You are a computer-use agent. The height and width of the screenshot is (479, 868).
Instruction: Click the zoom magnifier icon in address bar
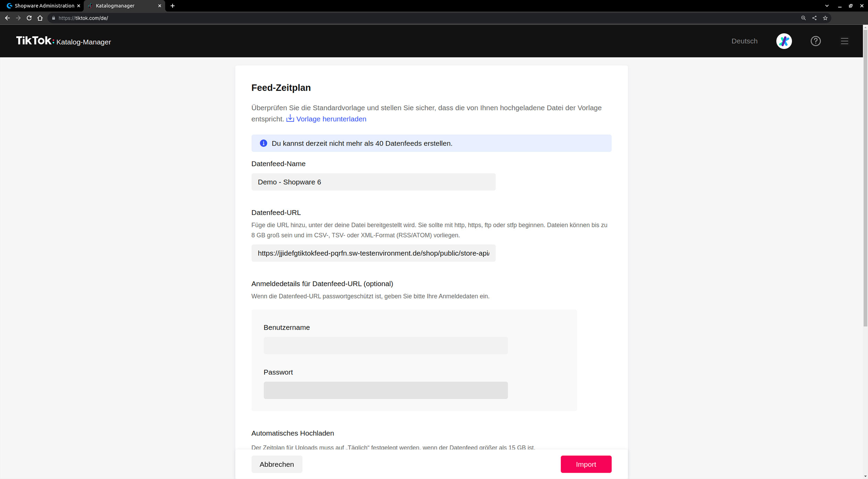coord(803,18)
